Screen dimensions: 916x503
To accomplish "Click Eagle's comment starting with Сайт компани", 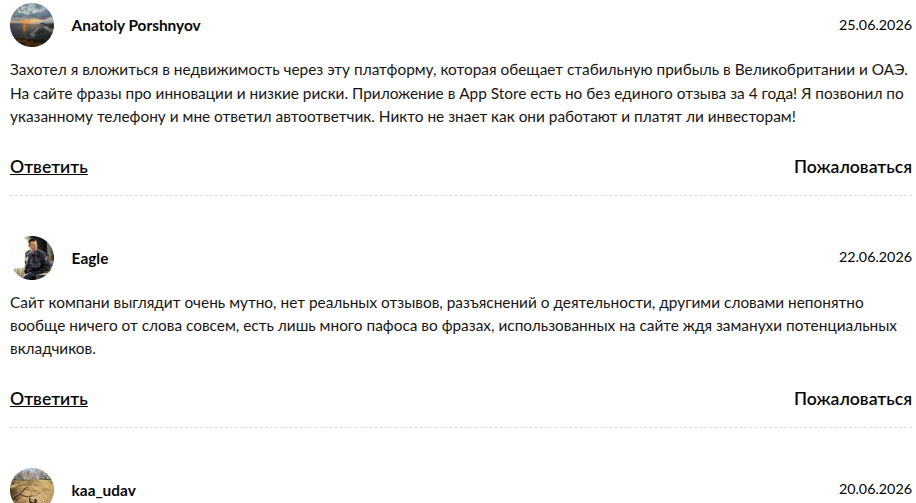I will point(454,326).
